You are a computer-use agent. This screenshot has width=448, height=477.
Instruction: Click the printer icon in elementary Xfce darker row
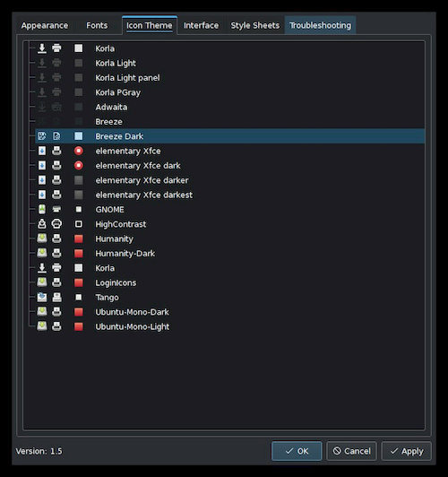[56, 180]
